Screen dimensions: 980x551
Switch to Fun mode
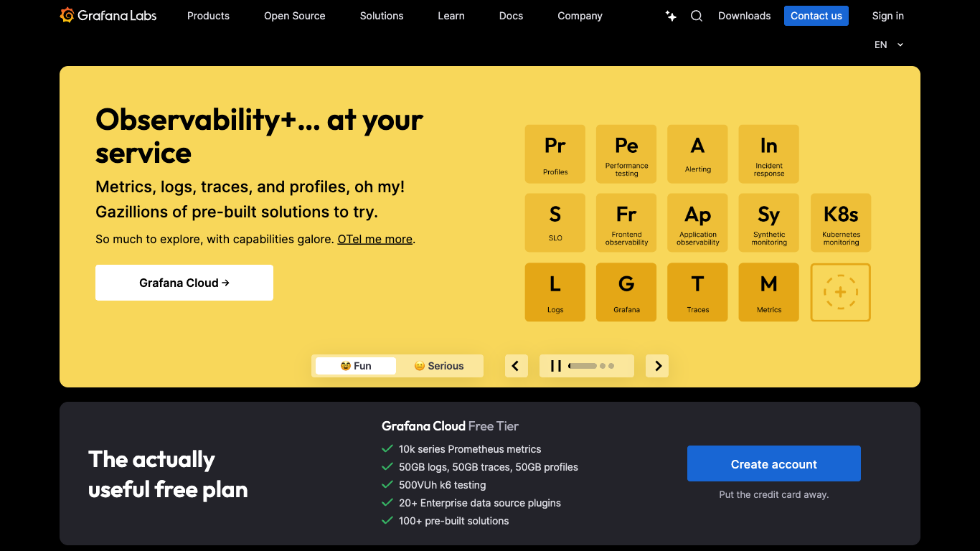click(356, 366)
